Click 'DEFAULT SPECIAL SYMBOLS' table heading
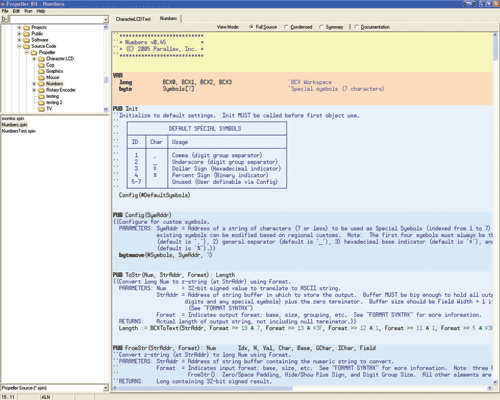The width and height of the screenshot is (500, 400). click(205, 129)
